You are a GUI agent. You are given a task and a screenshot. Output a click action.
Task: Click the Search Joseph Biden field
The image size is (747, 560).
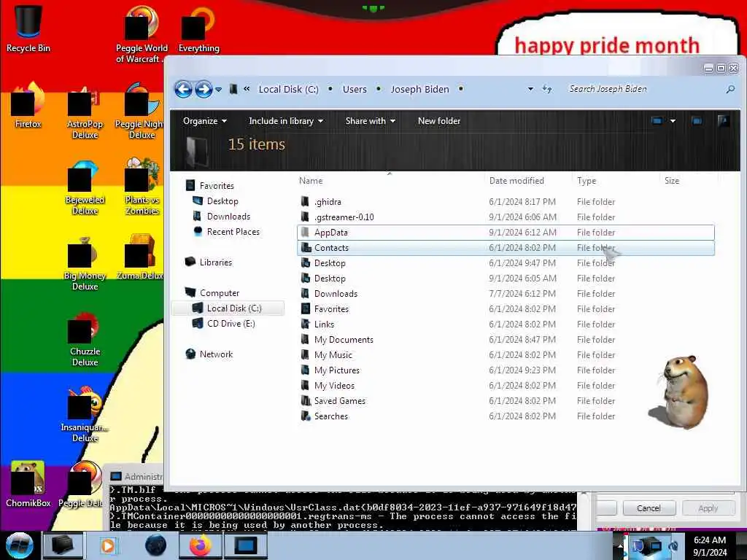pos(646,89)
